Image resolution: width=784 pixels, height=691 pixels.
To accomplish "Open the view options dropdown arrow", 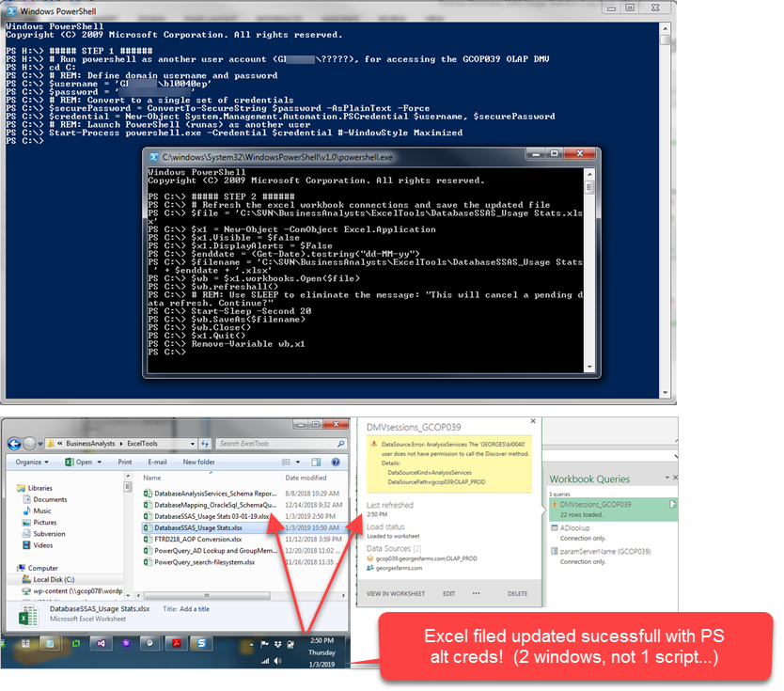I will 298,462.
